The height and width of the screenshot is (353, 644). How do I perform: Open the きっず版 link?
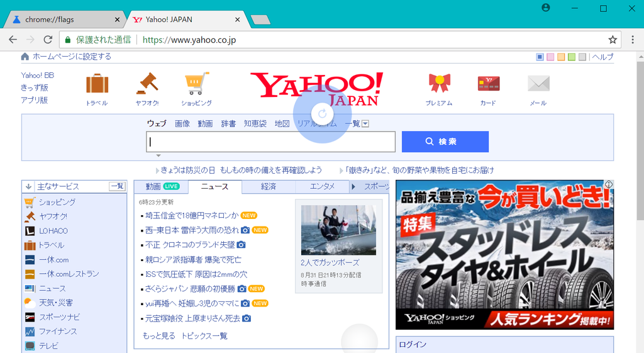35,88
